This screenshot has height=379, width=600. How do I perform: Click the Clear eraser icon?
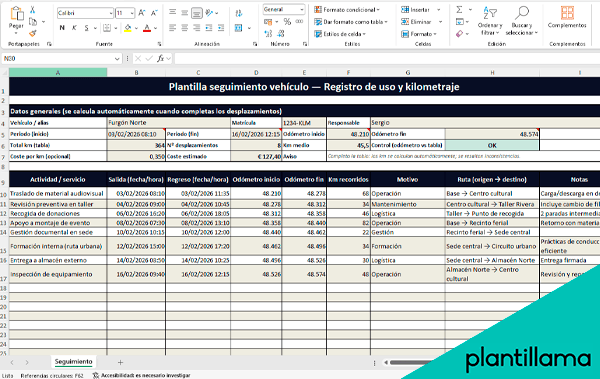click(x=460, y=34)
